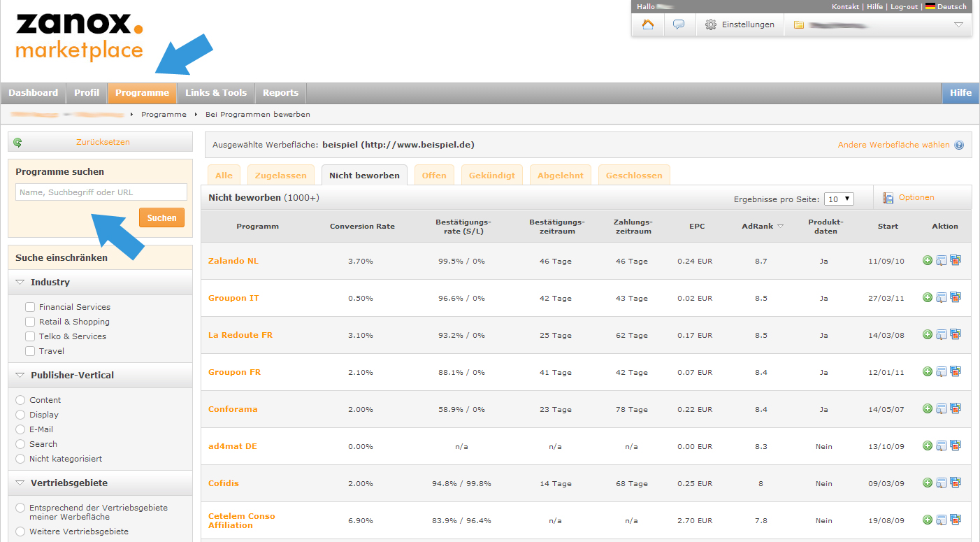Select the Display radio button
980x542 pixels.
(x=20, y=415)
